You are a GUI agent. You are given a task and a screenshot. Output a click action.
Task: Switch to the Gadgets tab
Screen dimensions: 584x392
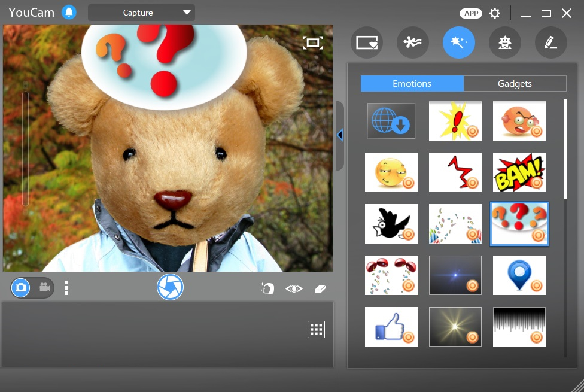pyautogui.click(x=515, y=83)
